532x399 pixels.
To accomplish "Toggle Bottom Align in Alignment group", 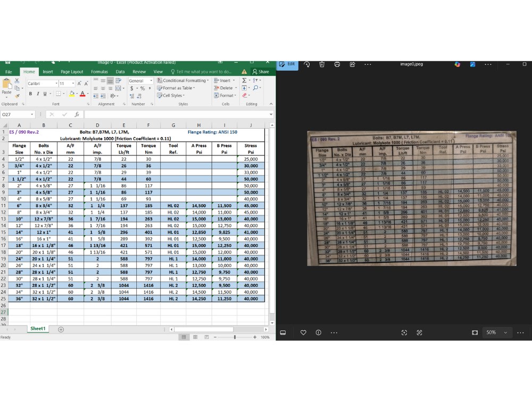I will pyautogui.click(x=110, y=81).
